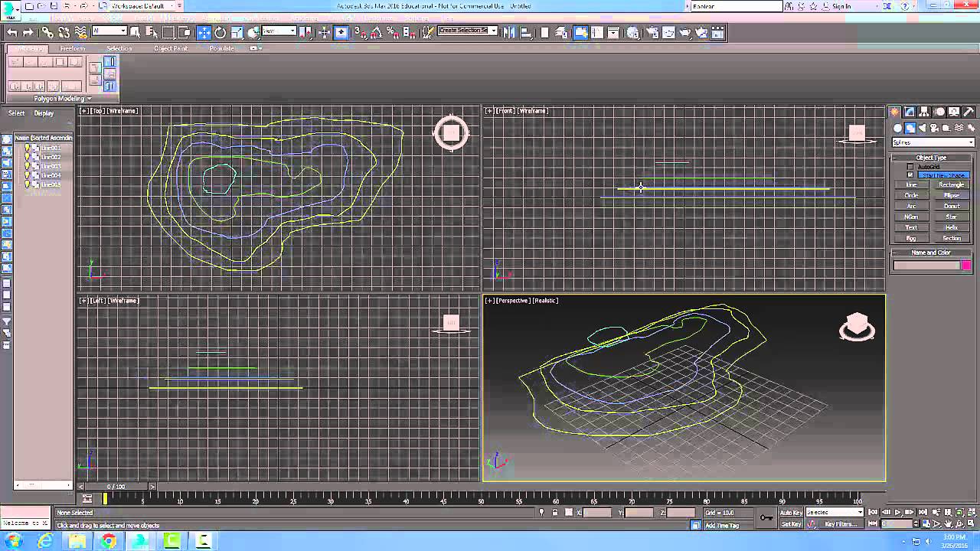Screen dimensions: 980x551
Task: Open the Select menu in Scene Explorer
Action: coord(16,113)
